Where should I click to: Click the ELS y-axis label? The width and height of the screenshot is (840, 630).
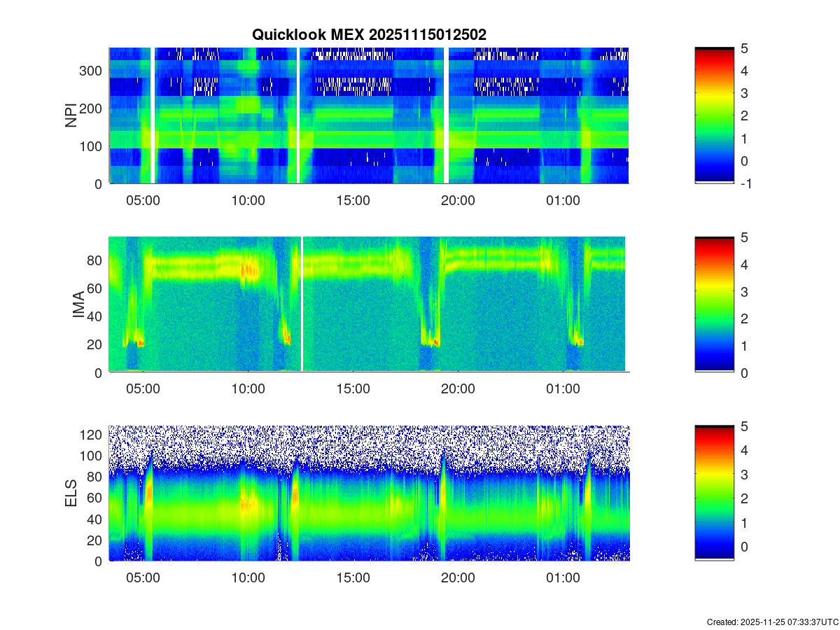click(x=71, y=493)
